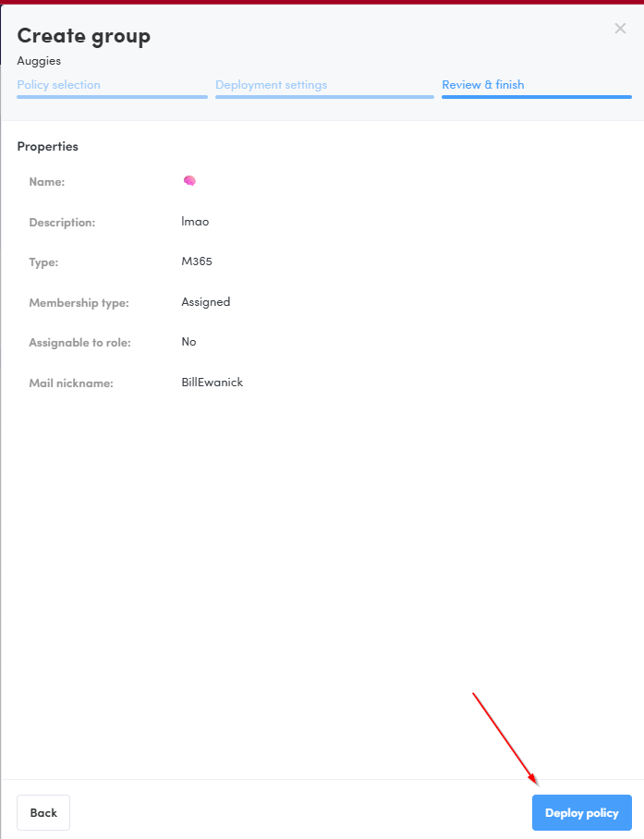Click the progress bar under Review & finish
Viewport: 644px width, 839px height.
pyautogui.click(x=537, y=97)
